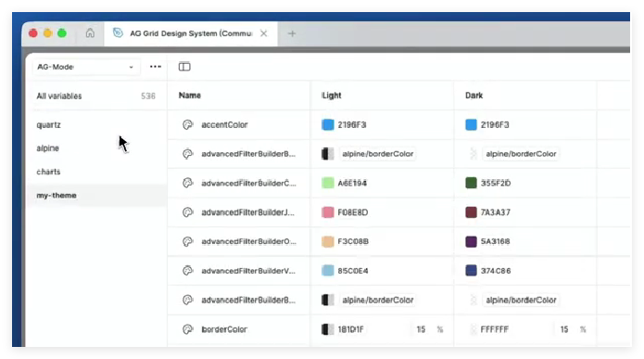Click the new tab plus icon

tap(292, 33)
